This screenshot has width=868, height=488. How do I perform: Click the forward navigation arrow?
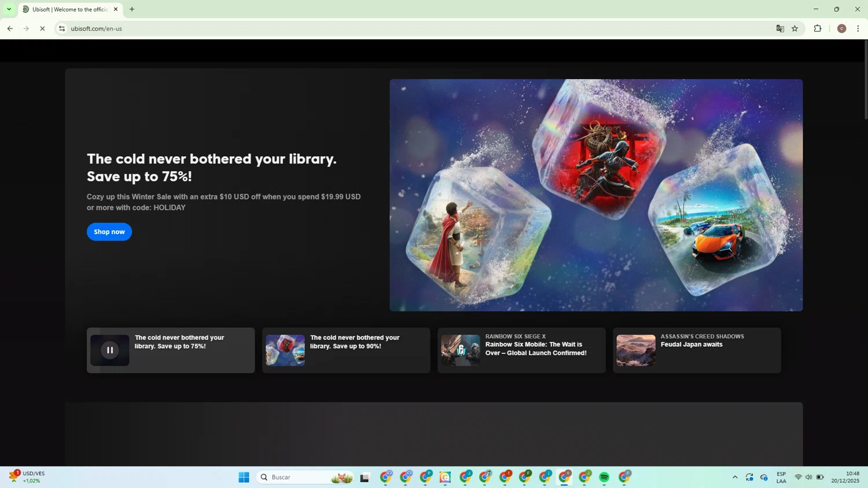pos(26,28)
